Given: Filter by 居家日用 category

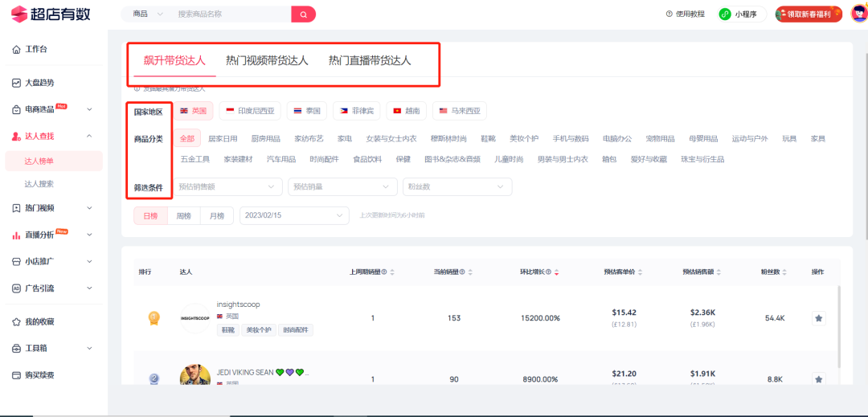Looking at the screenshot, I should coord(223,138).
